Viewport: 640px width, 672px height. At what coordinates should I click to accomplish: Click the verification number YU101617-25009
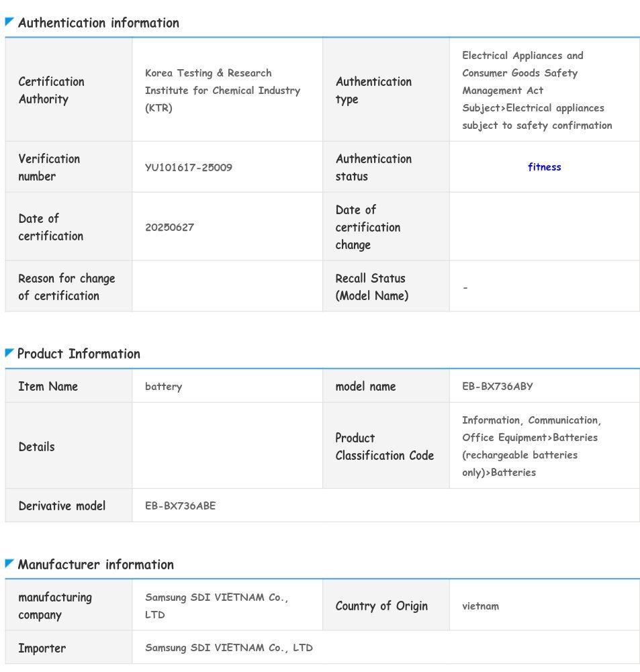(189, 167)
